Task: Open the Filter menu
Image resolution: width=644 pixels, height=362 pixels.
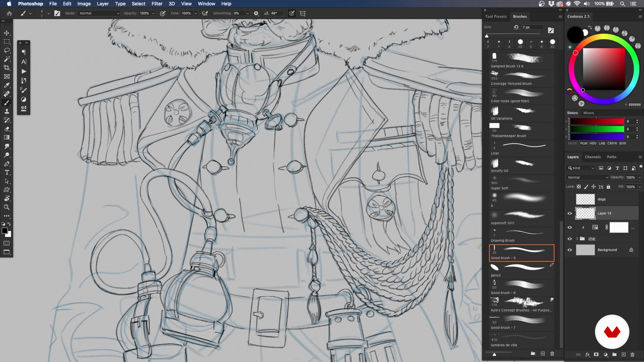Action: pyautogui.click(x=157, y=4)
